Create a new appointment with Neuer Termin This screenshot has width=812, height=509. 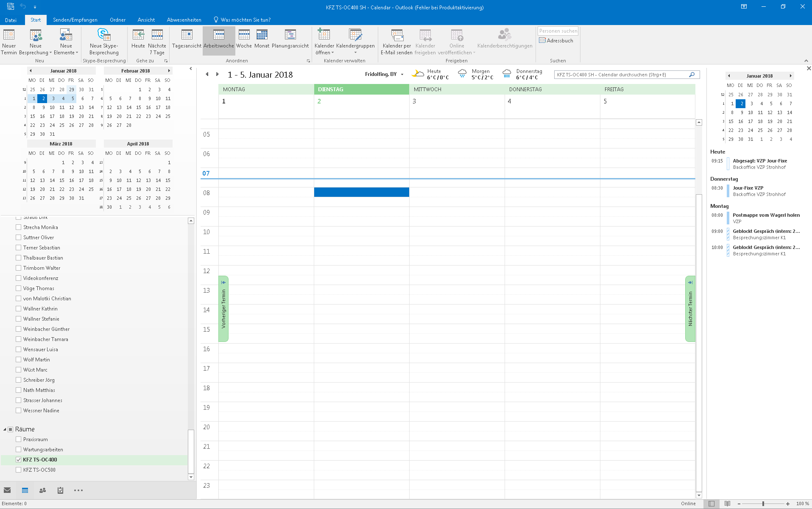point(9,42)
